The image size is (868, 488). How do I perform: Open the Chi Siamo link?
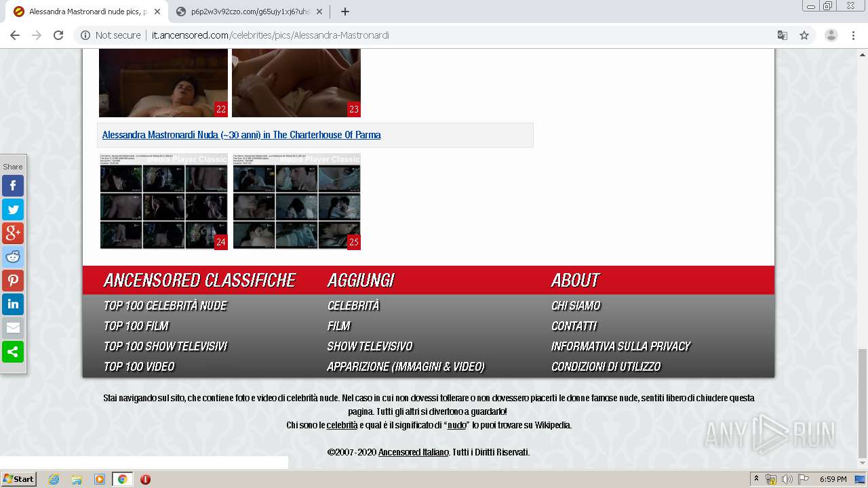(x=576, y=306)
